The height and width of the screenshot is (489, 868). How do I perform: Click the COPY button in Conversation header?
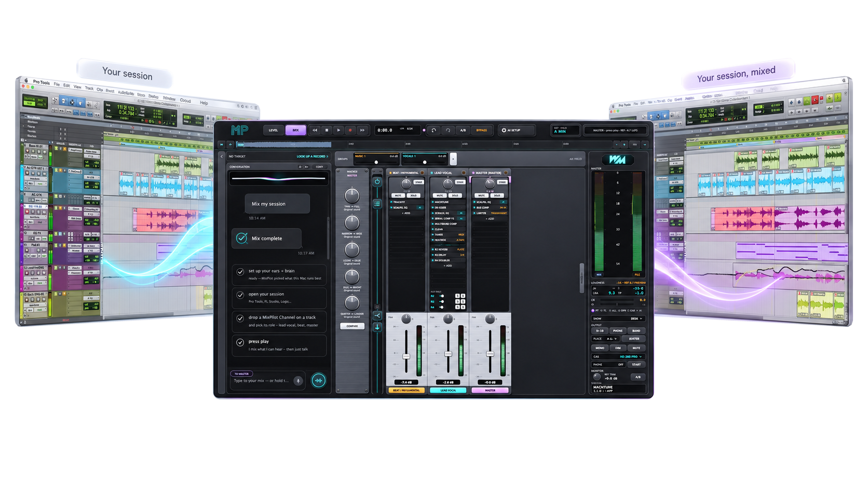click(319, 167)
